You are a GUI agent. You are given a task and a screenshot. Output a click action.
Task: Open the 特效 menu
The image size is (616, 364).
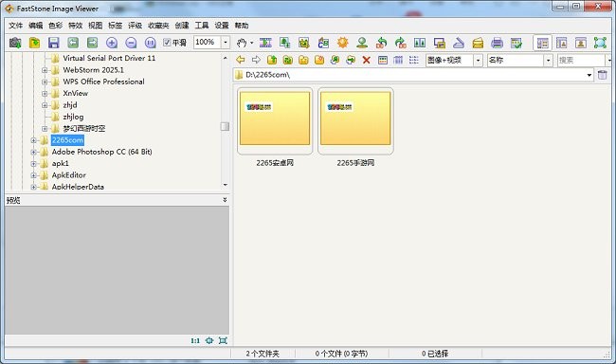tap(76, 26)
